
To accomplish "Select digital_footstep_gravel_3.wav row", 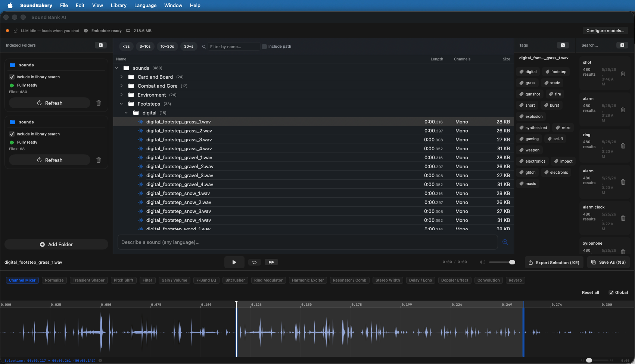I will [313, 175].
